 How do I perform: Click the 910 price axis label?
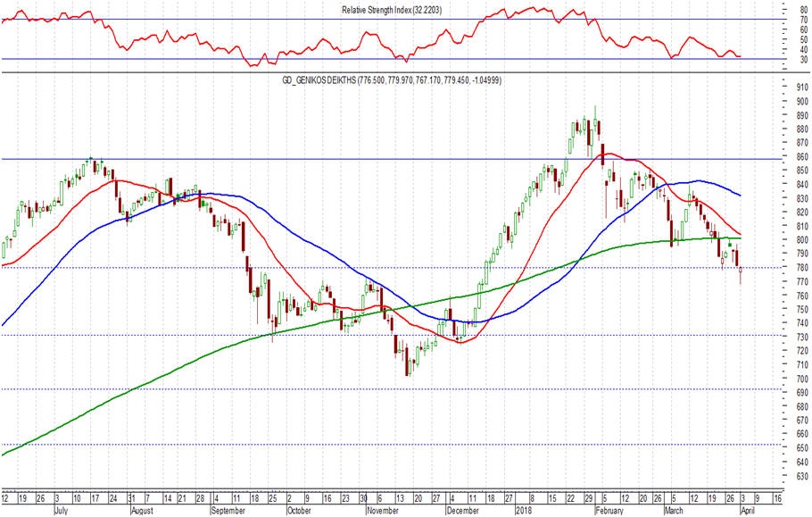[x=803, y=87]
